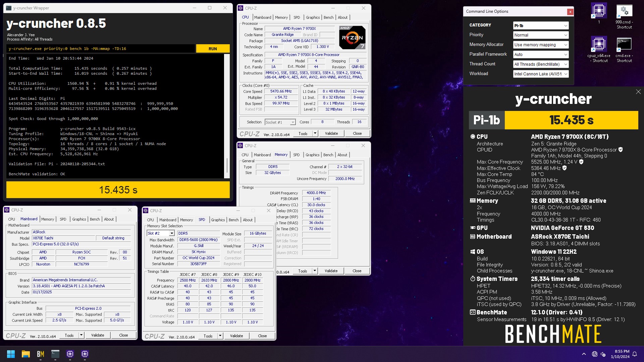
Task: Switch to About tab in SPD CPU-Z window
Action: pyautogui.click(x=248, y=220)
